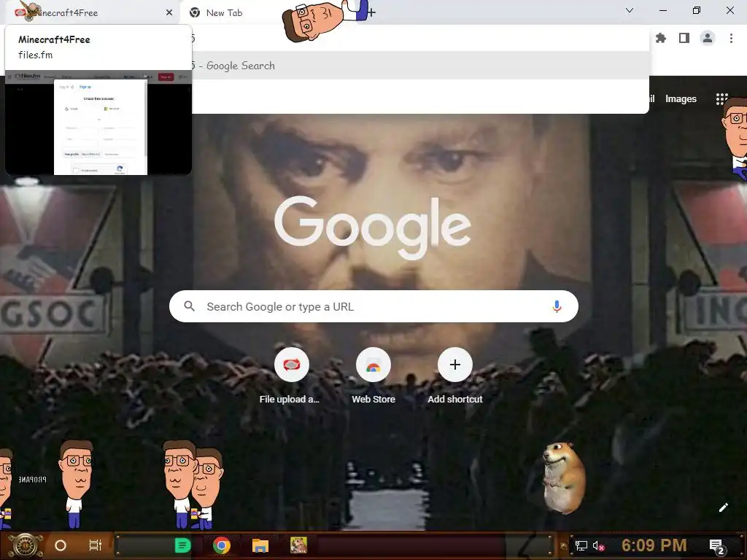
Task: Open the Chrome extensions puzzle icon
Action: [x=661, y=38]
